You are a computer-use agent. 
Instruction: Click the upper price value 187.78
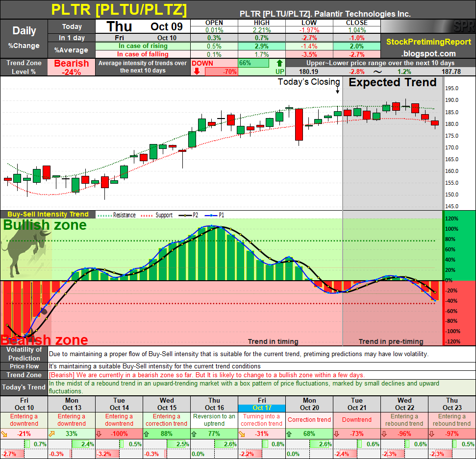(x=451, y=72)
